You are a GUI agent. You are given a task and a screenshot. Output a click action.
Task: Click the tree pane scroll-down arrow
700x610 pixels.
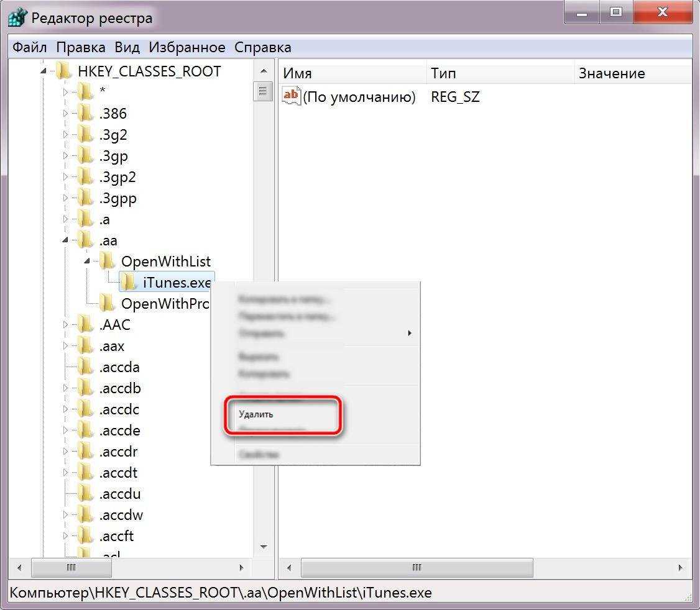tap(264, 547)
